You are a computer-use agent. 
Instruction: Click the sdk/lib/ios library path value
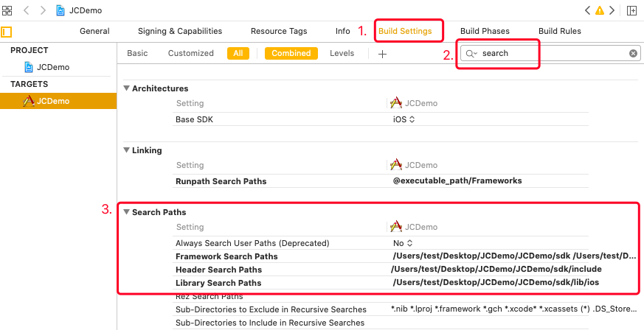(496, 282)
